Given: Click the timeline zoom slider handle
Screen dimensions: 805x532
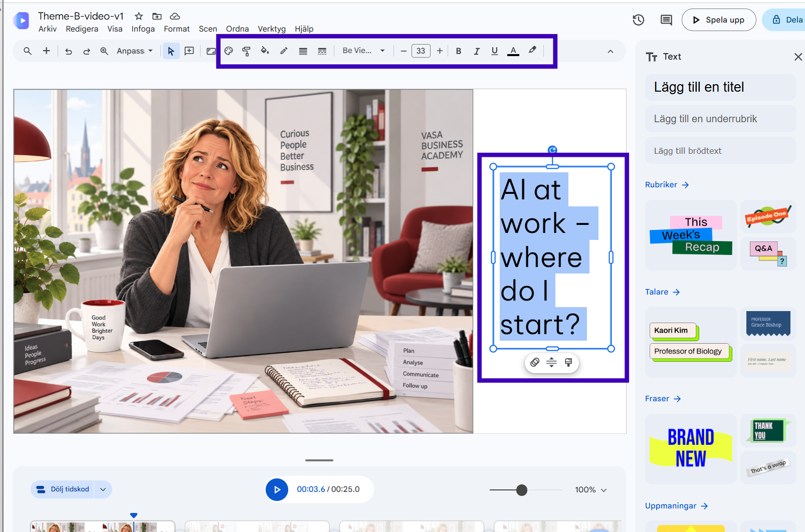Looking at the screenshot, I should tap(522, 490).
